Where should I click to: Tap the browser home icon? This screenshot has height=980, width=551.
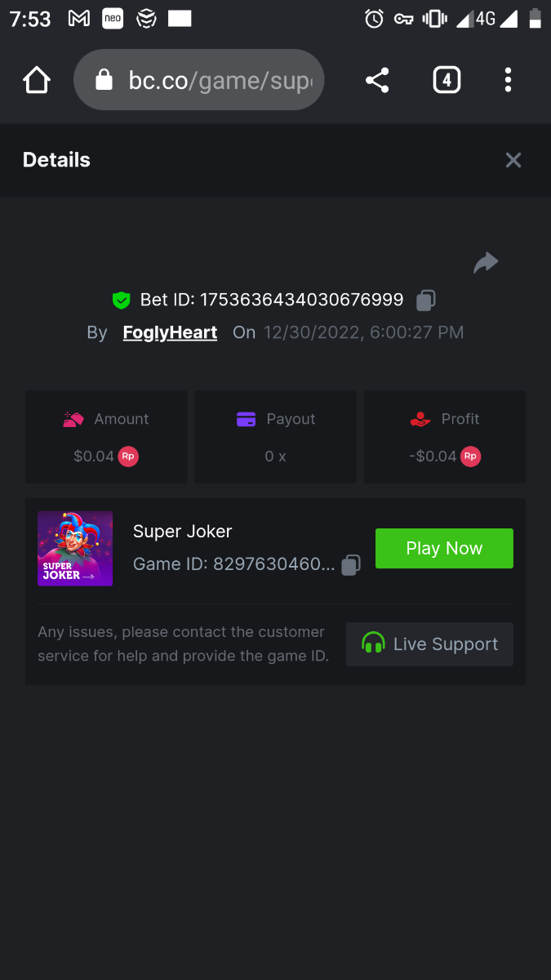click(x=37, y=80)
